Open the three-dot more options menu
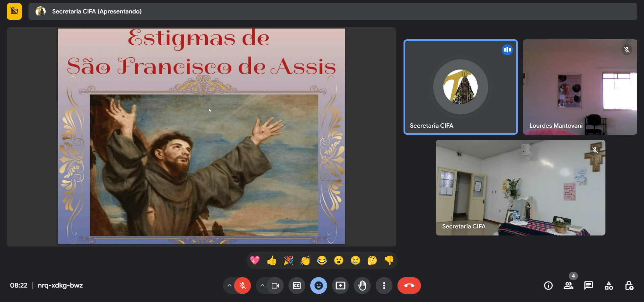 tap(384, 286)
